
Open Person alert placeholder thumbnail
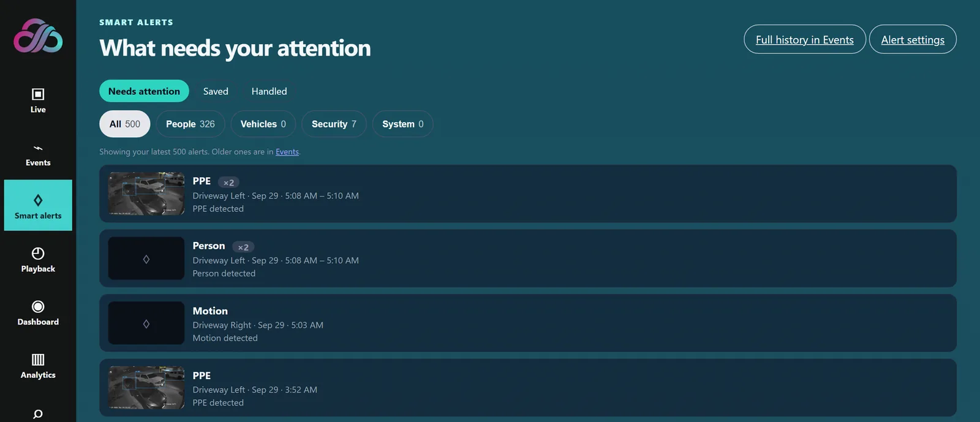[x=146, y=258]
